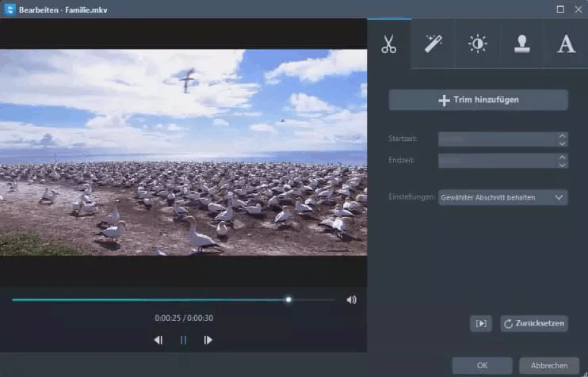Decrease Endzeit with down arrow

(562, 164)
